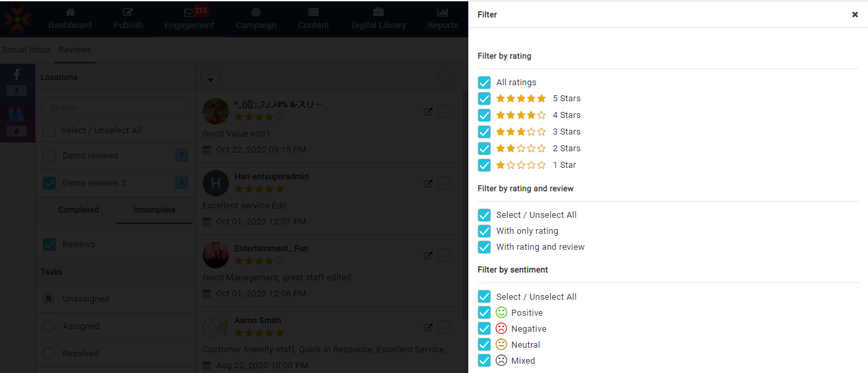
Task: Click Entertainment_ Fun avatar
Action: click(x=216, y=255)
